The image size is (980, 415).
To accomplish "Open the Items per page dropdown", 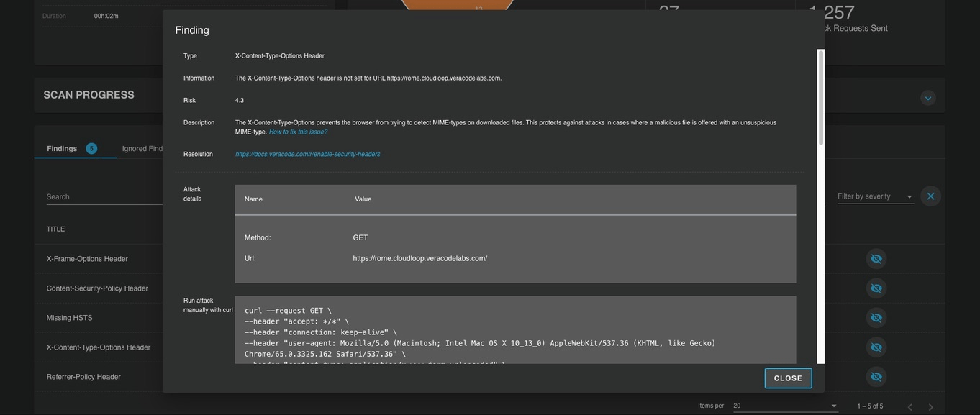I will [785, 406].
